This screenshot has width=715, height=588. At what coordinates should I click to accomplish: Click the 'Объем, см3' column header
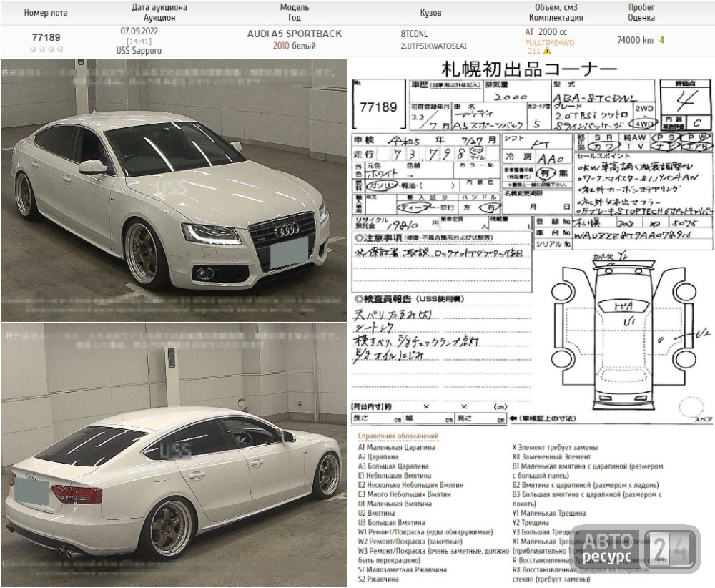pos(556,7)
